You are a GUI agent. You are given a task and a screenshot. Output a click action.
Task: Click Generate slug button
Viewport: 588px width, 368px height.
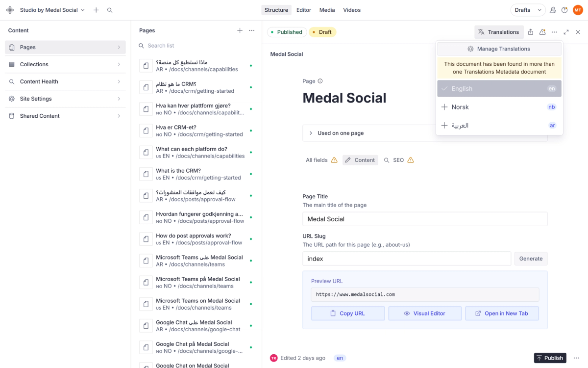(x=531, y=259)
